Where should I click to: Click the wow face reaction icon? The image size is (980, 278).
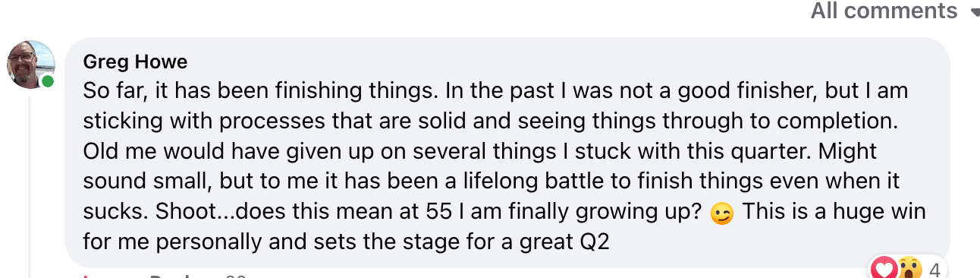pyautogui.click(x=908, y=267)
